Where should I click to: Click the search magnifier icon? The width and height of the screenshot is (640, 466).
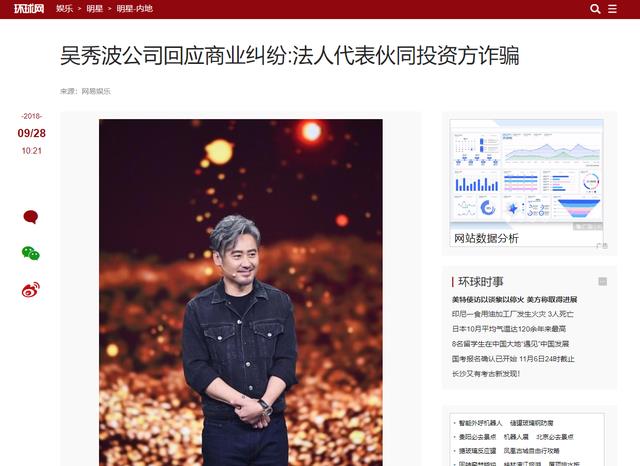point(595,9)
